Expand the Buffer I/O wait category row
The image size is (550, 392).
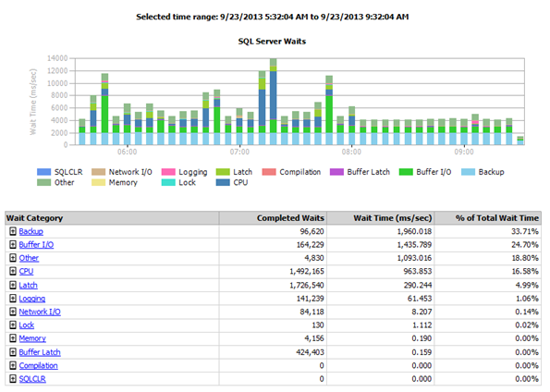coord(13,245)
